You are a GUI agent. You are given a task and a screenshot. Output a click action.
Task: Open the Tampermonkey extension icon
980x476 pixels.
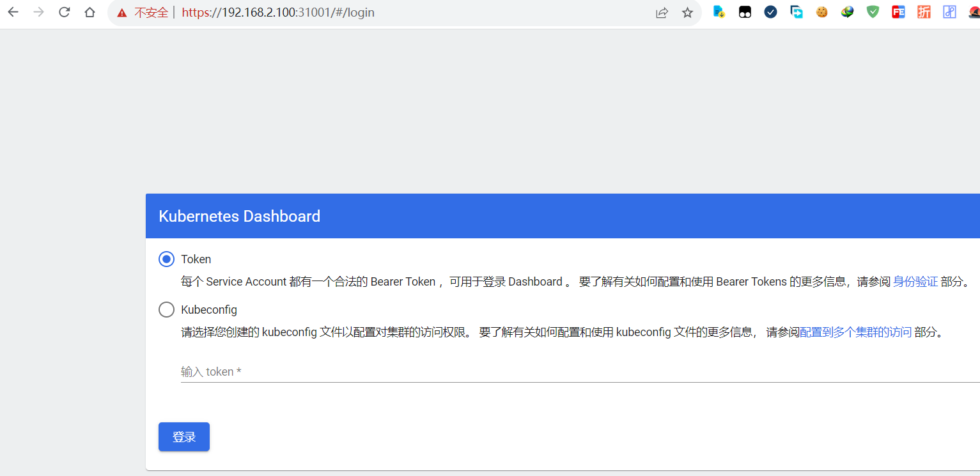coord(745,12)
